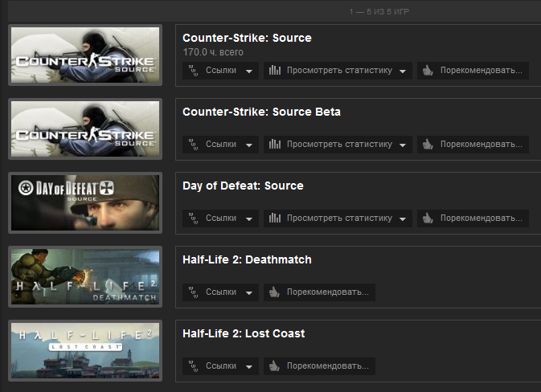Click the 170.0 ч. всего playtime text

[213, 52]
